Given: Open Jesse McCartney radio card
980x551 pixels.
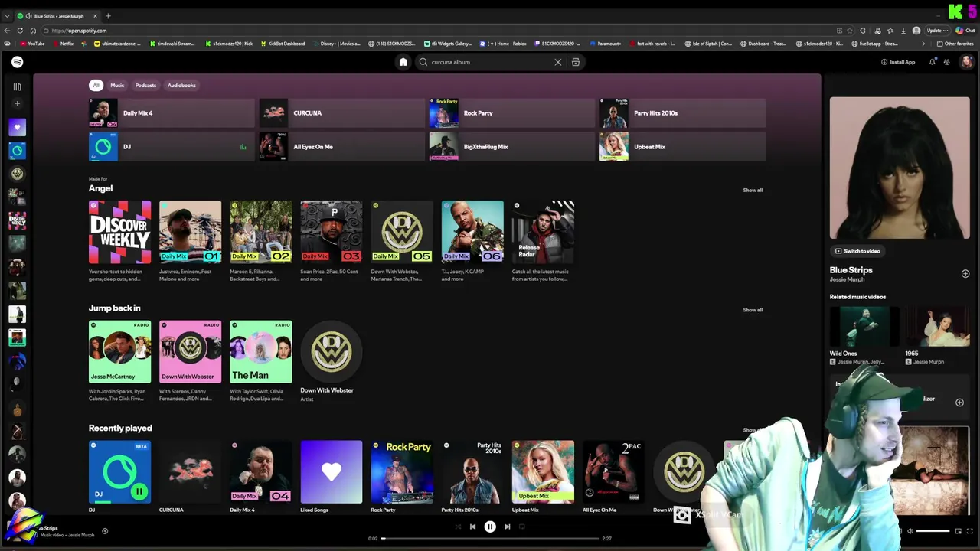Looking at the screenshot, I should pos(119,361).
